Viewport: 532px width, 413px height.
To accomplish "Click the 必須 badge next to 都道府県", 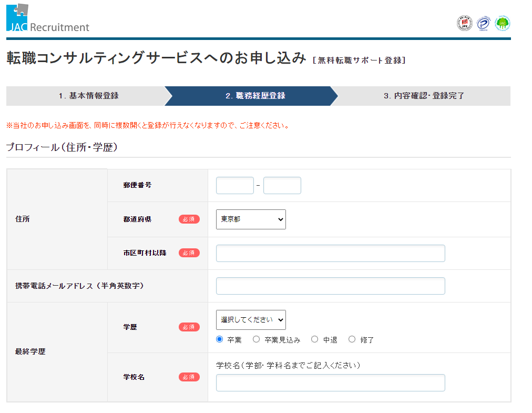I will click(189, 219).
